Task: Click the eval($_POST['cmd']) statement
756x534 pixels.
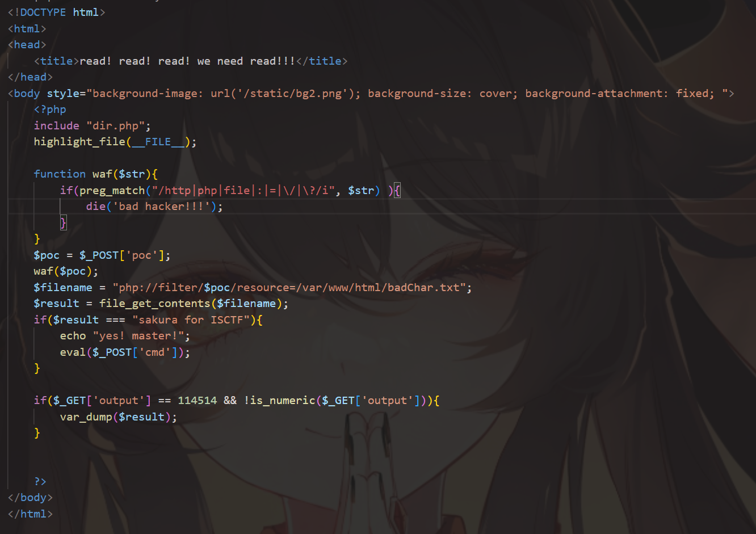Action: tap(125, 352)
